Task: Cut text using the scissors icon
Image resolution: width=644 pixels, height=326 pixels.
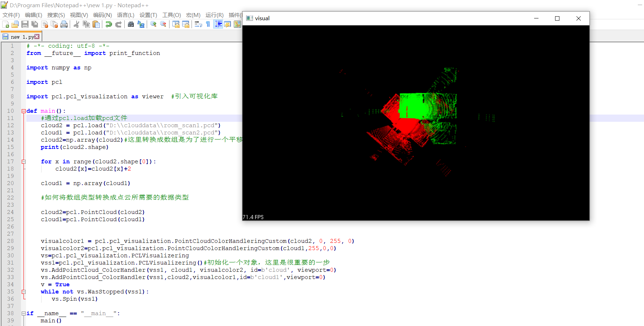Action: (x=77, y=24)
